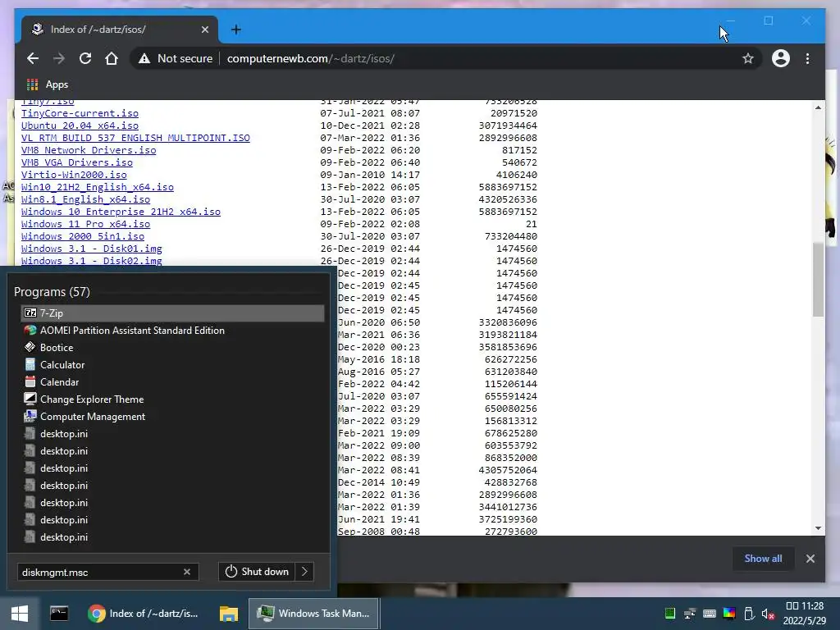Download Win8.1_English_x64.iso

pyautogui.click(x=85, y=199)
